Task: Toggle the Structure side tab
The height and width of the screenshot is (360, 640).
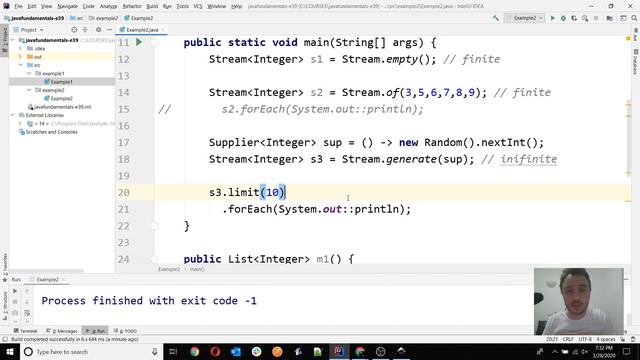Action: 5,306
